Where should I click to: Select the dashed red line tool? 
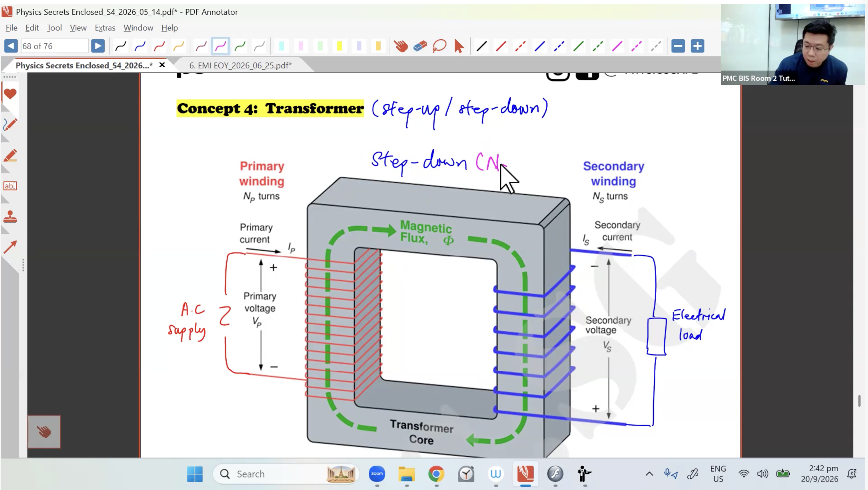[x=520, y=46]
